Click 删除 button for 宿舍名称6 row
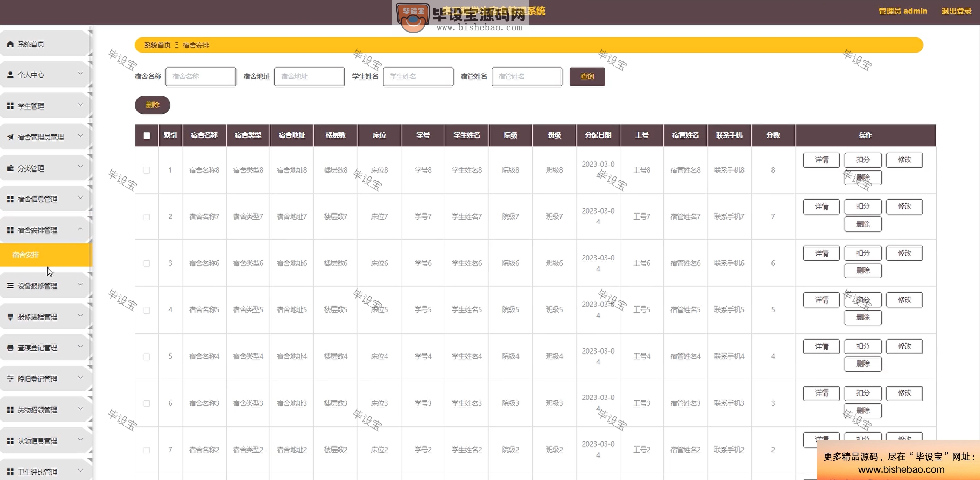980x480 pixels. (863, 271)
